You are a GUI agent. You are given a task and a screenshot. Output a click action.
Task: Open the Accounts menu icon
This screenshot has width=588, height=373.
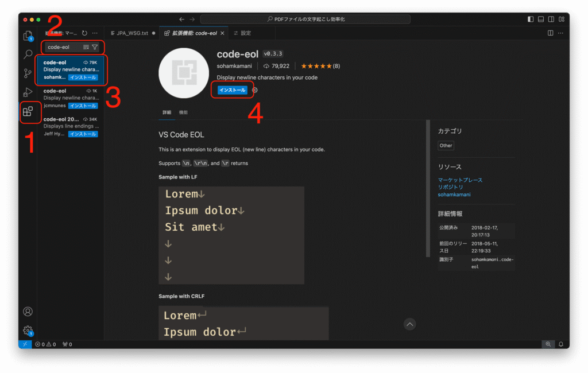coord(28,312)
